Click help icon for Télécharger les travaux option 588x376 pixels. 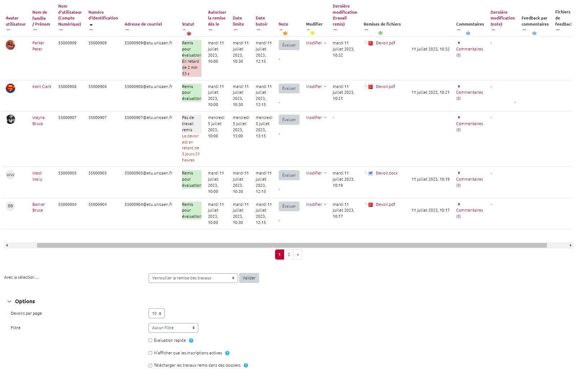click(246, 366)
